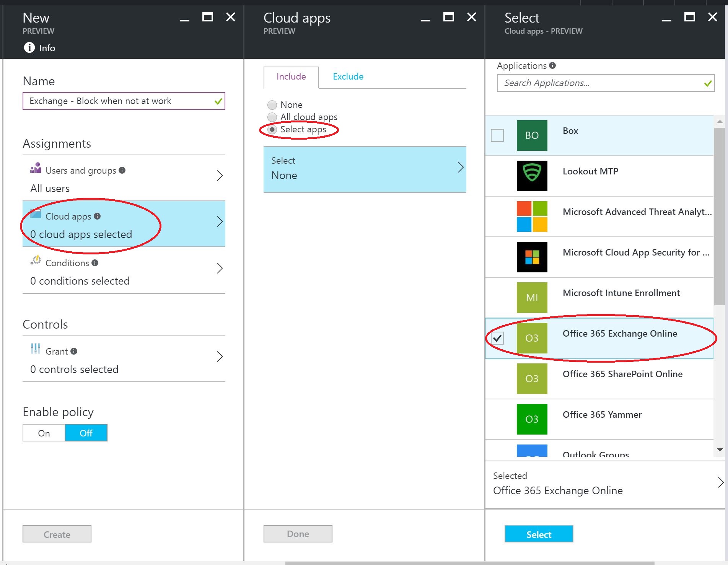Click the Create button
The width and height of the screenshot is (728, 565).
(57, 534)
